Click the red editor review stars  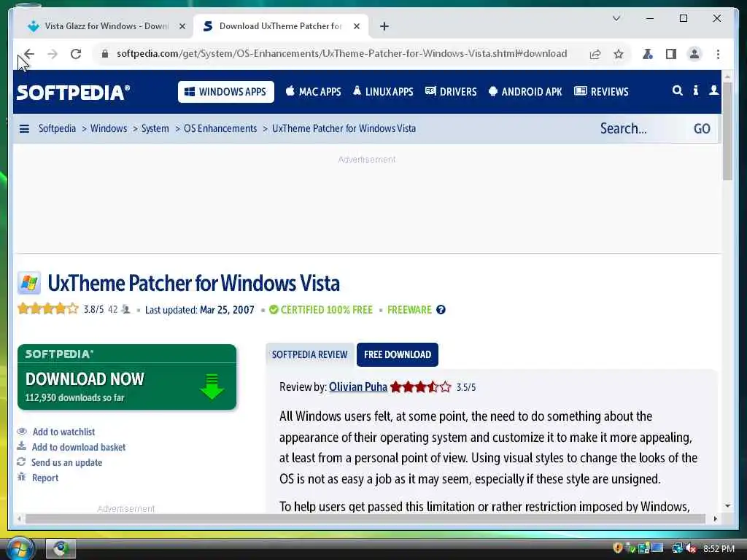[x=420, y=386]
